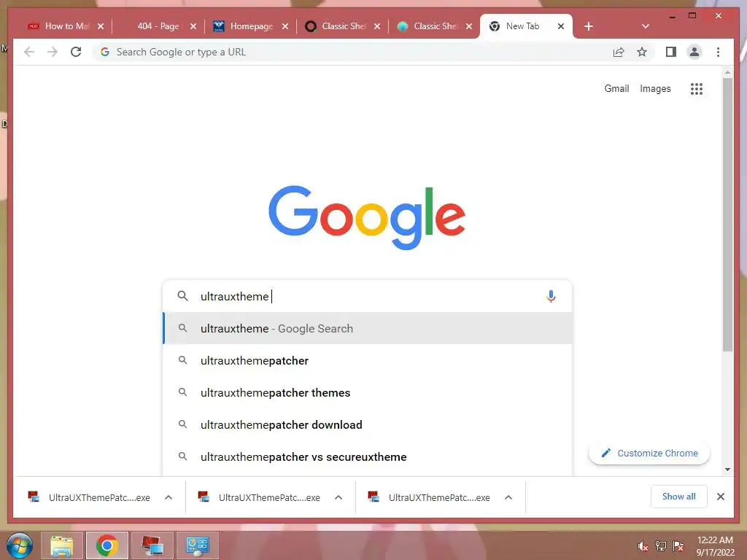Open the Chrome side panel

click(671, 52)
